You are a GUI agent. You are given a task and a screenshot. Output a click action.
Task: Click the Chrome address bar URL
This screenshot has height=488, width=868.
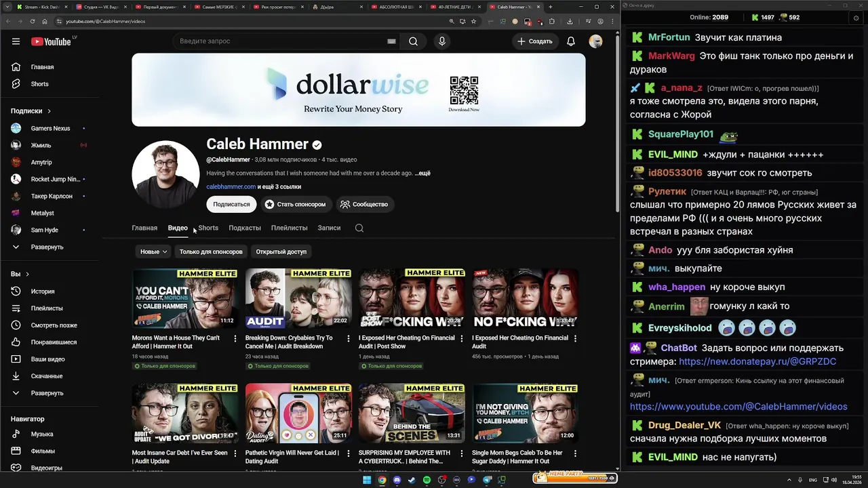(x=105, y=21)
